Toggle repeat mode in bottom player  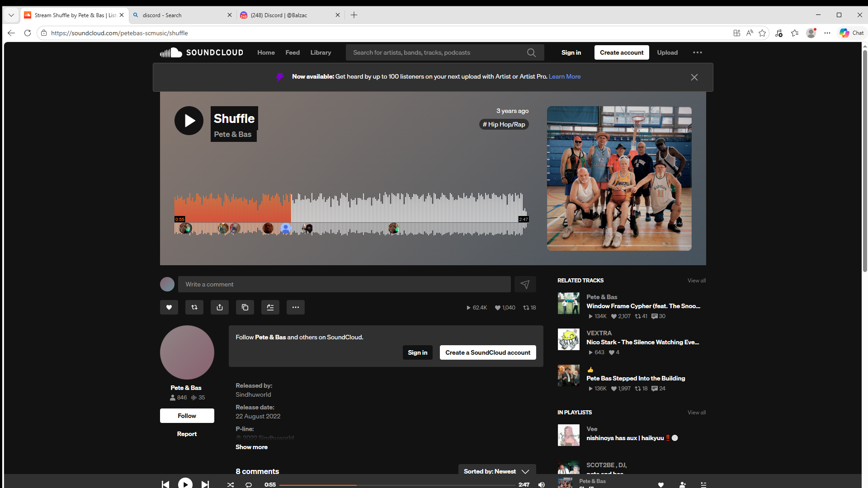pos(249,484)
